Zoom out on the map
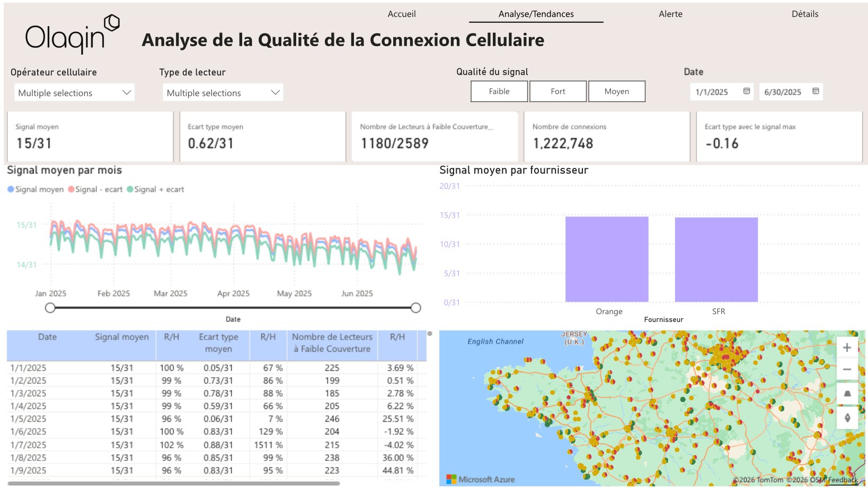This screenshot has height=488, width=868. 847,369
